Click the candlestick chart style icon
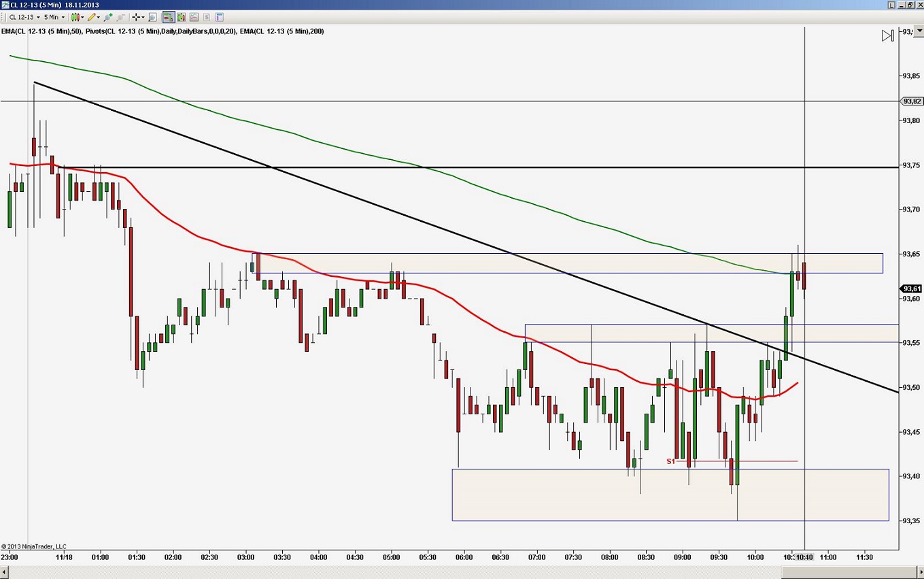This screenshot has width=924, height=579. point(75,17)
